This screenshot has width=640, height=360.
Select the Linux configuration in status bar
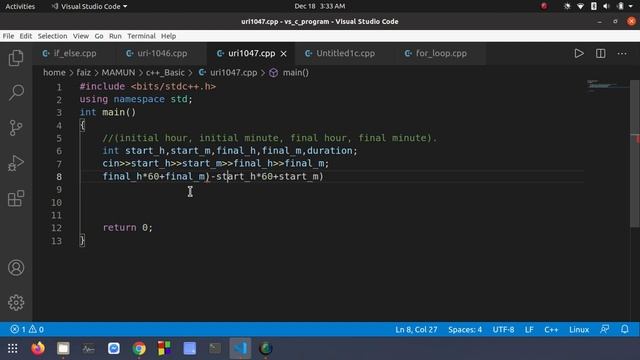point(579,329)
